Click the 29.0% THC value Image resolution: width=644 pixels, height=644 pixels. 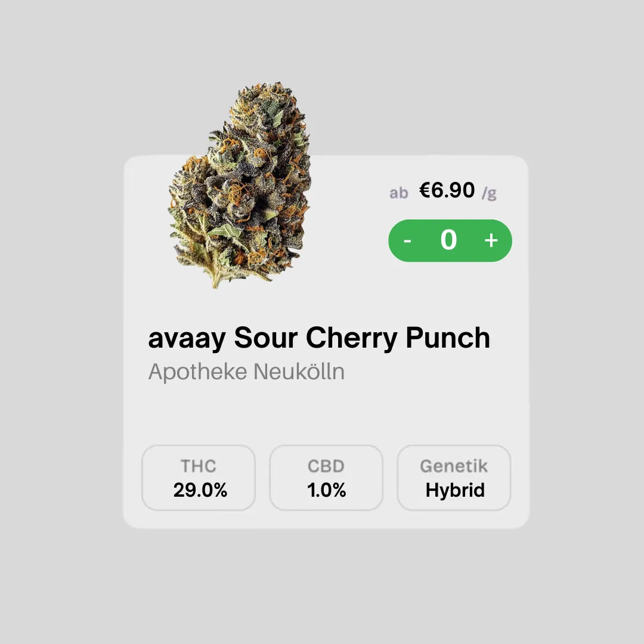pyautogui.click(x=200, y=490)
